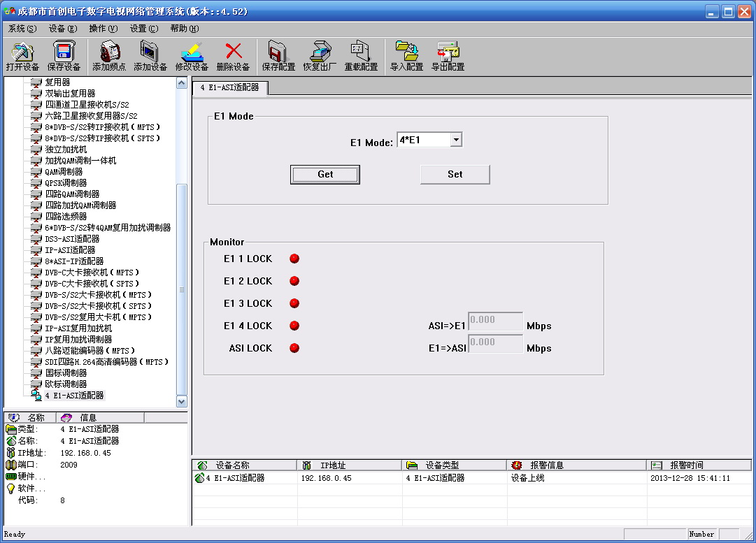Click the E1 4 LOCK red indicator
The image size is (756, 543).
[x=294, y=326]
